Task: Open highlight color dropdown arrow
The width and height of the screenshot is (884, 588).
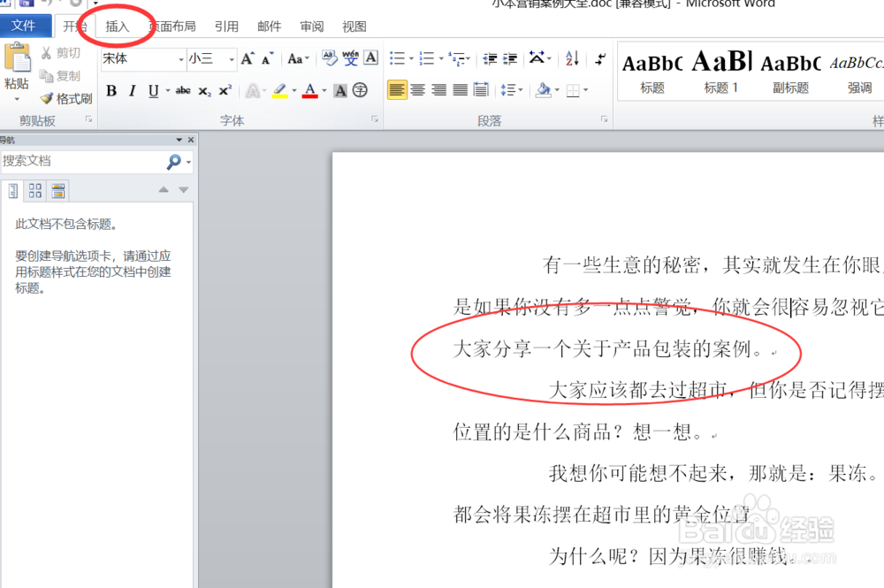Action: pyautogui.click(x=294, y=91)
